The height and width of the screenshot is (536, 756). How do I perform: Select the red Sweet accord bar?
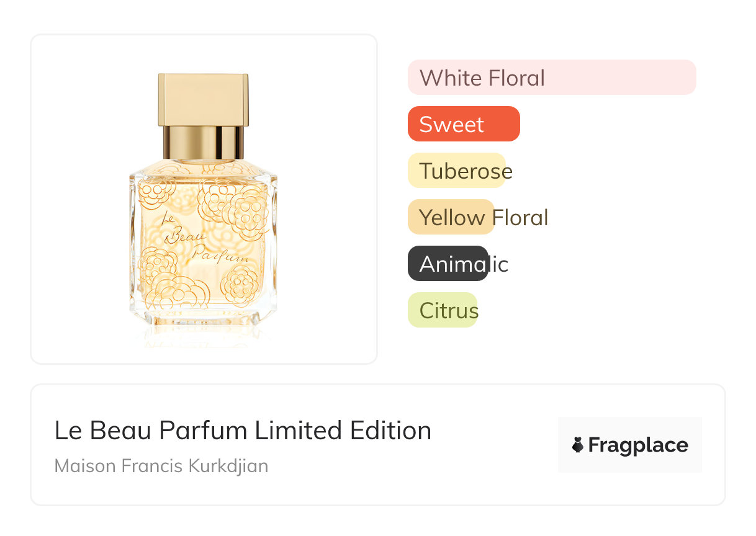(x=463, y=124)
